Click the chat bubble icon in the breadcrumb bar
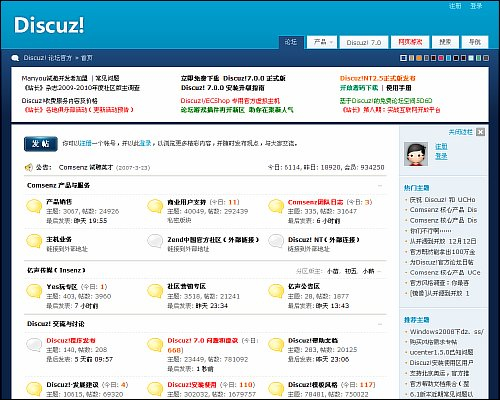Screen dimensions: 500x400 (x=15, y=58)
